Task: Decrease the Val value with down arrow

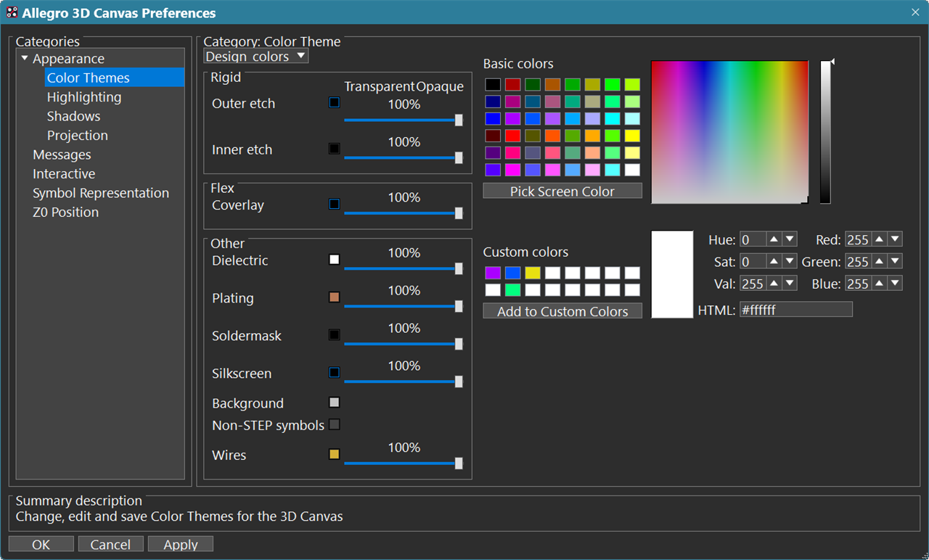Action: pos(790,283)
